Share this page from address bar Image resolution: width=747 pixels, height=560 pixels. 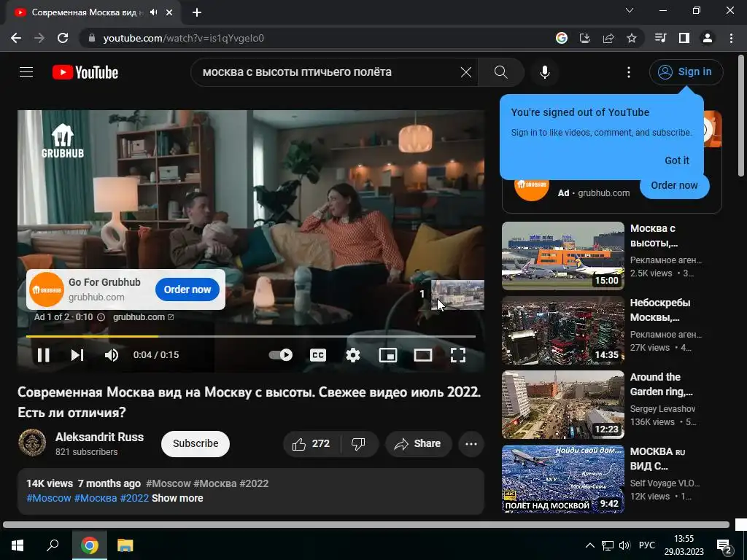coord(608,38)
